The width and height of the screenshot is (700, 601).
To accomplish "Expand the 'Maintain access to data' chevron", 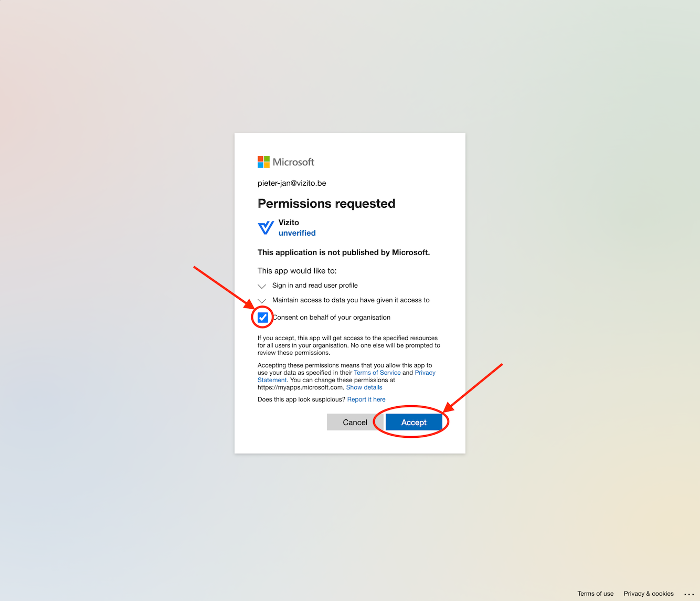I will (x=262, y=301).
